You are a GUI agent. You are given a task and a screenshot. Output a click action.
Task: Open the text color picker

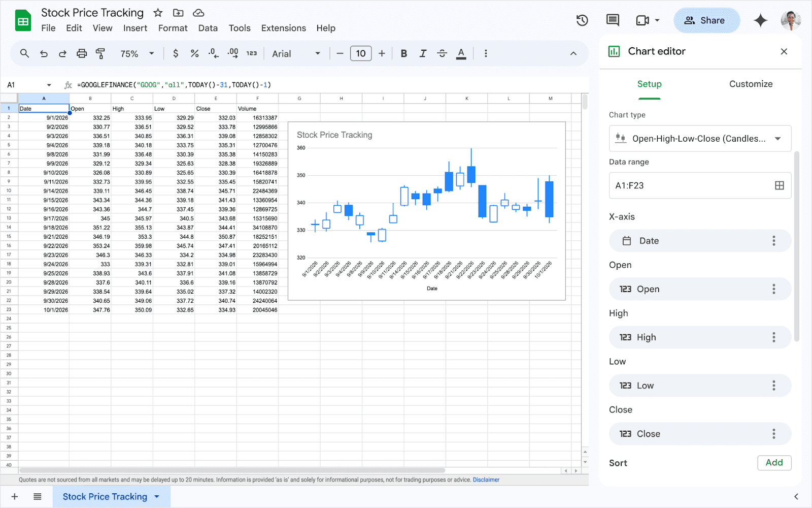tap(461, 53)
